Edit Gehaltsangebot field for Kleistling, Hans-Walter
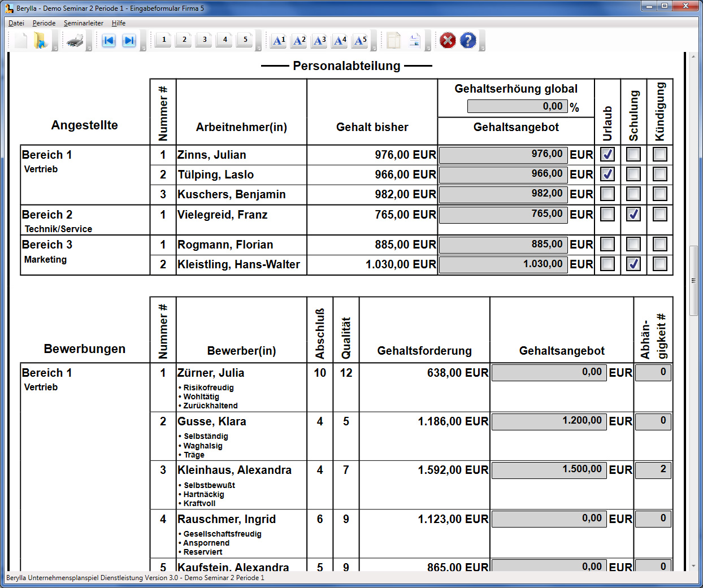 pyautogui.click(x=503, y=264)
